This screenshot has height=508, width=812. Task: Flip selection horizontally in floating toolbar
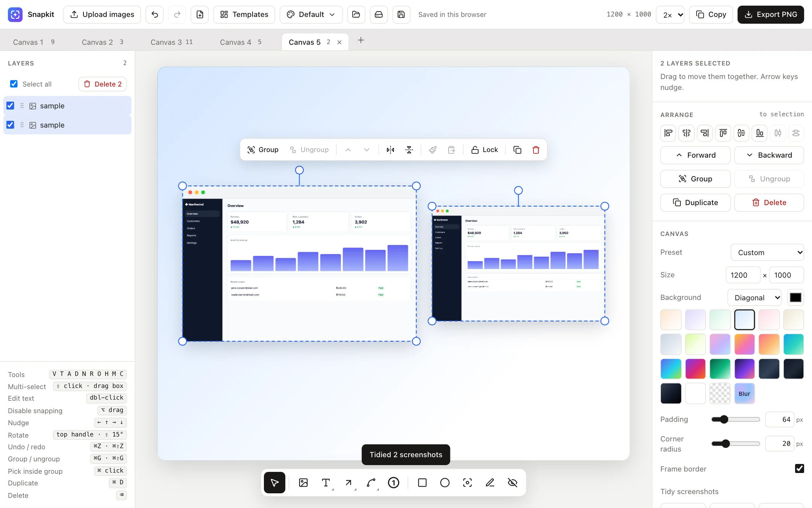point(390,150)
